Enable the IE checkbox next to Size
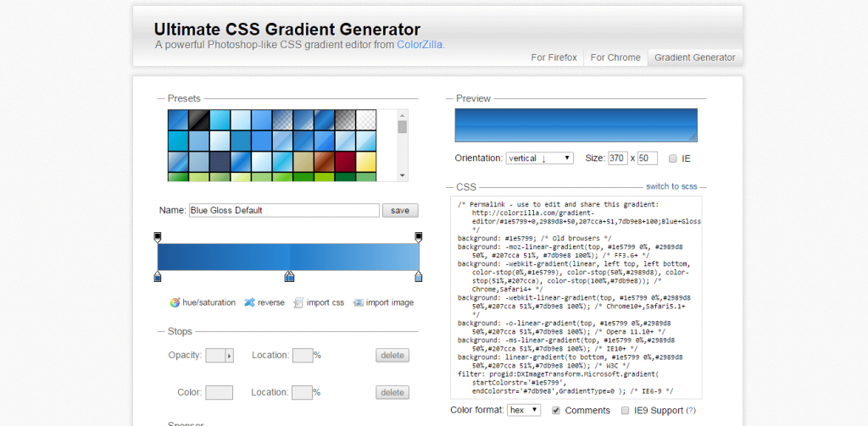The image size is (868, 426). [x=672, y=158]
